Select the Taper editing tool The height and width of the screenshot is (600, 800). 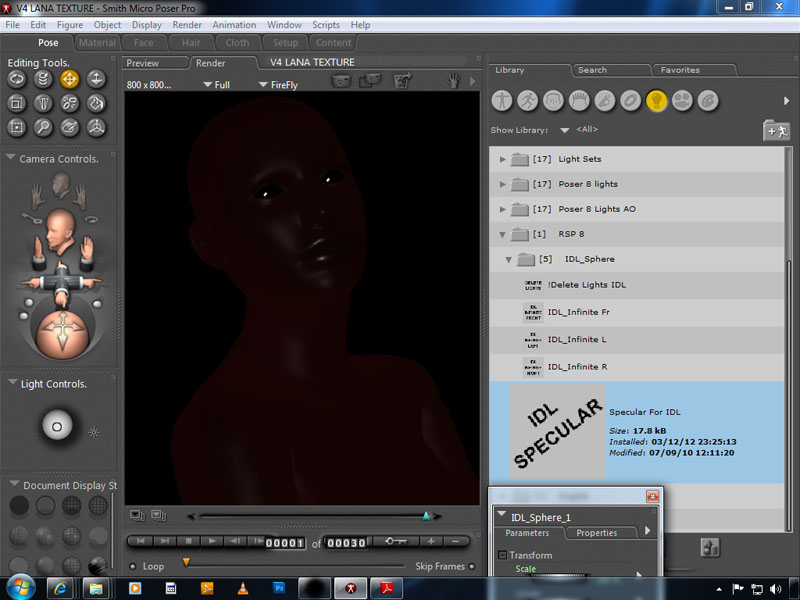click(43, 104)
